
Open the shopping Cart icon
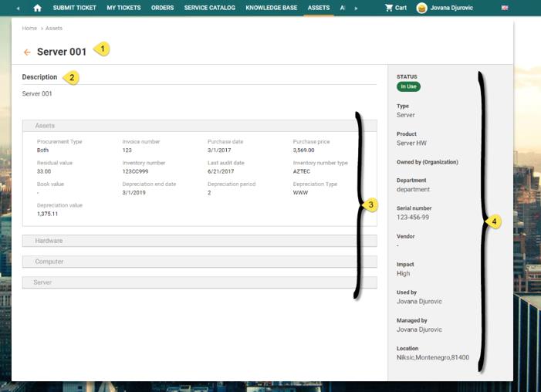(390, 8)
